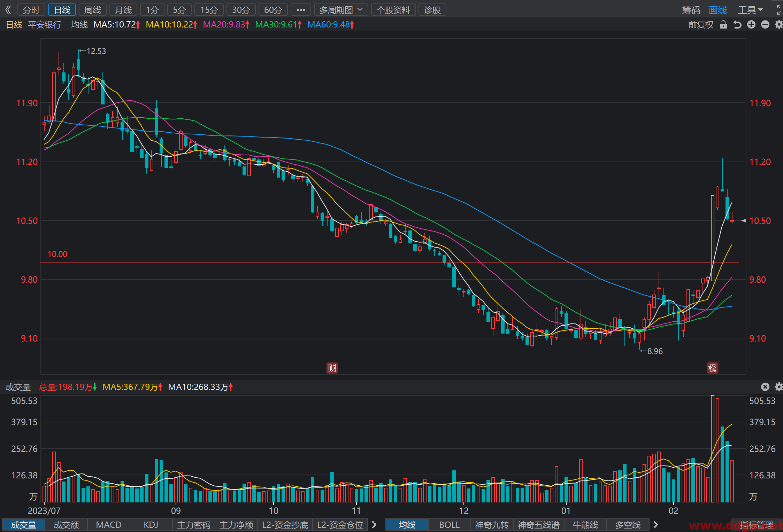The height and width of the screenshot is (532, 783).
Task: Select the BOLL overlay indicator
Action: click(450, 525)
